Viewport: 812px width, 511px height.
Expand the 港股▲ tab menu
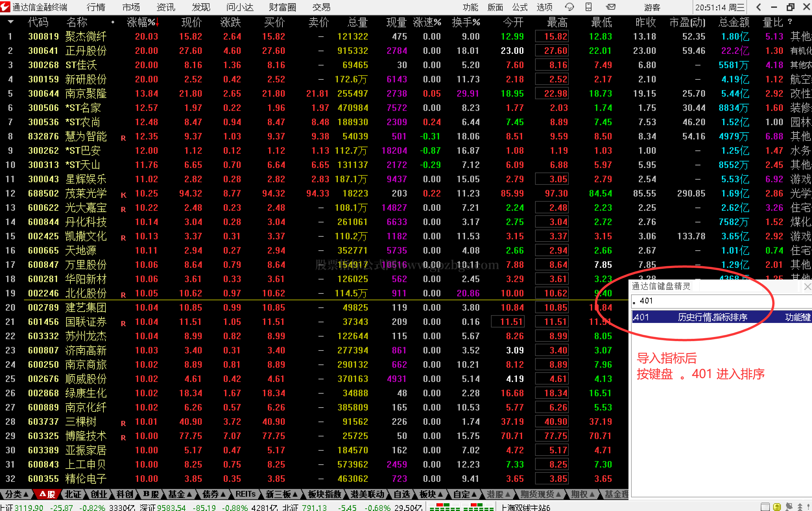tap(498, 494)
